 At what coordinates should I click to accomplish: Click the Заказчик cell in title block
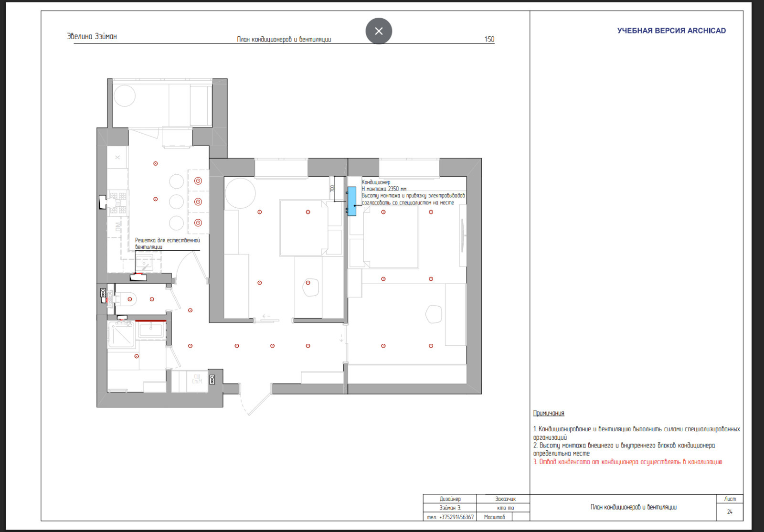505,499
